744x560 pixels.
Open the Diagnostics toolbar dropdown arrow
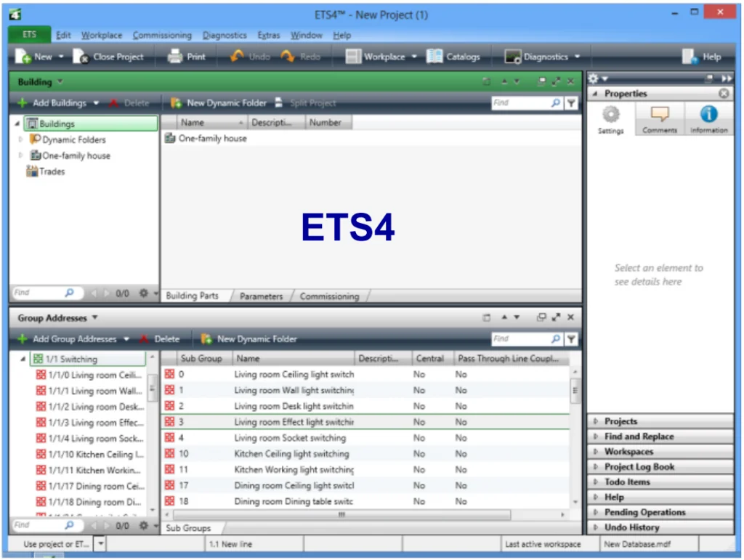tap(578, 57)
